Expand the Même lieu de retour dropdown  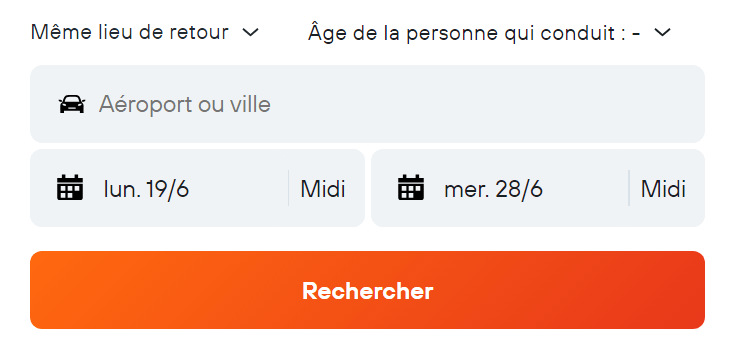pyautogui.click(x=145, y=32)
